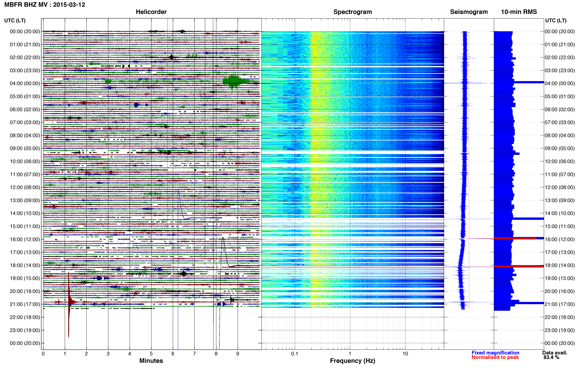Click the right 'UTC (LT)' axis label
This screenshot has width=588, height=368.
coord(556,20)
